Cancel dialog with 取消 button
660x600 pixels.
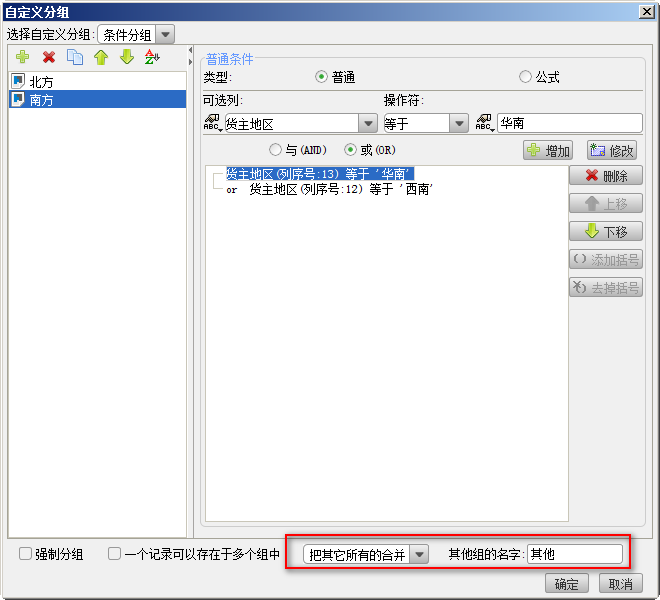[x=621, y=584]
